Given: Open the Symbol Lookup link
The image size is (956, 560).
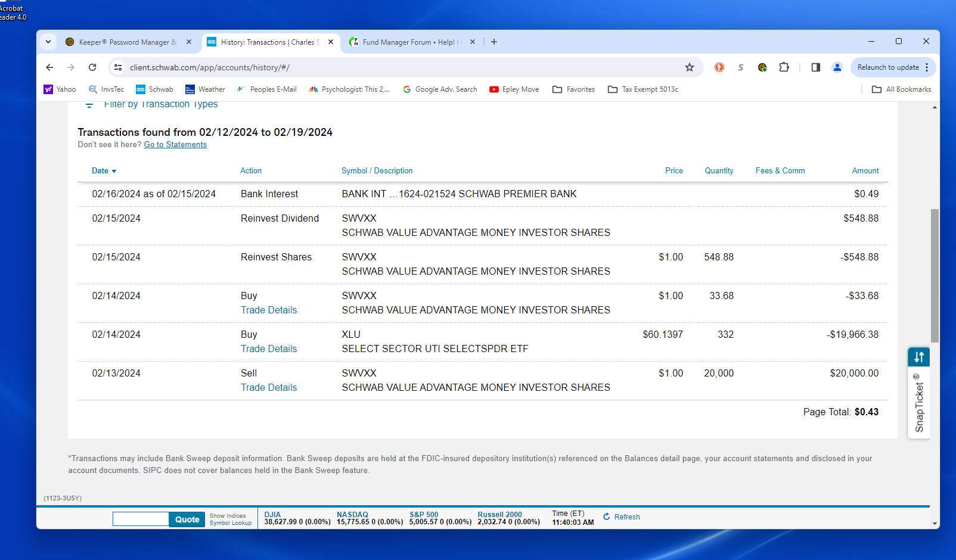Looking at the screenshot, I should (x=231, y=523).
